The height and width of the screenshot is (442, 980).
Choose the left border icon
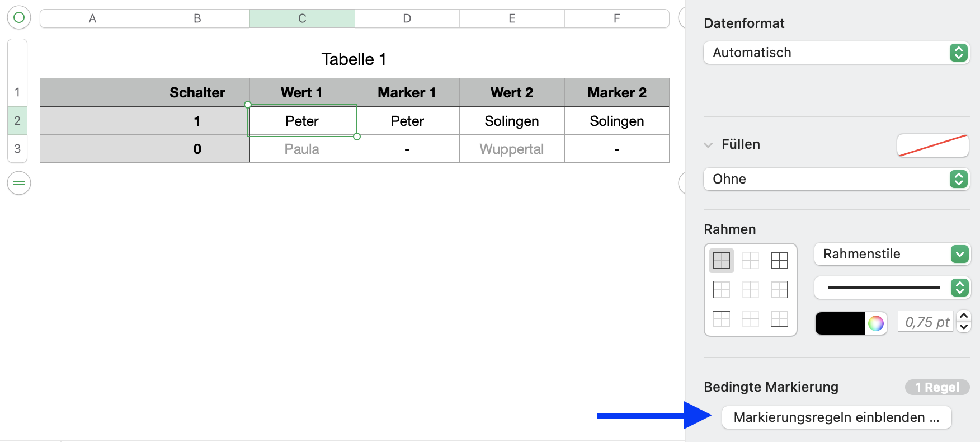click(x=722, y=290)
